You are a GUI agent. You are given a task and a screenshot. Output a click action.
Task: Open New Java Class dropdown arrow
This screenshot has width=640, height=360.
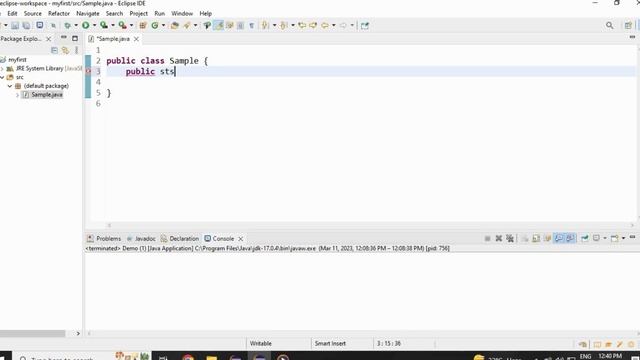(x=164, y=25)
